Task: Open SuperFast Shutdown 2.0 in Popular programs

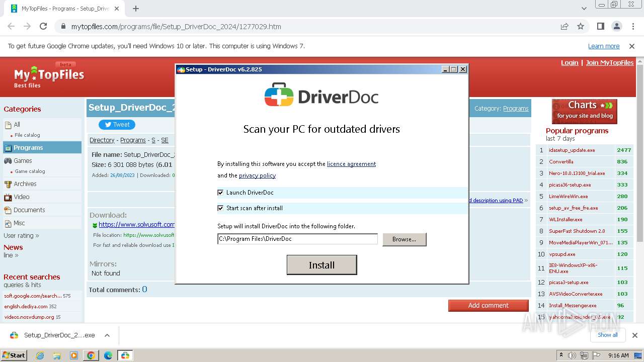Action: [577, 231]
